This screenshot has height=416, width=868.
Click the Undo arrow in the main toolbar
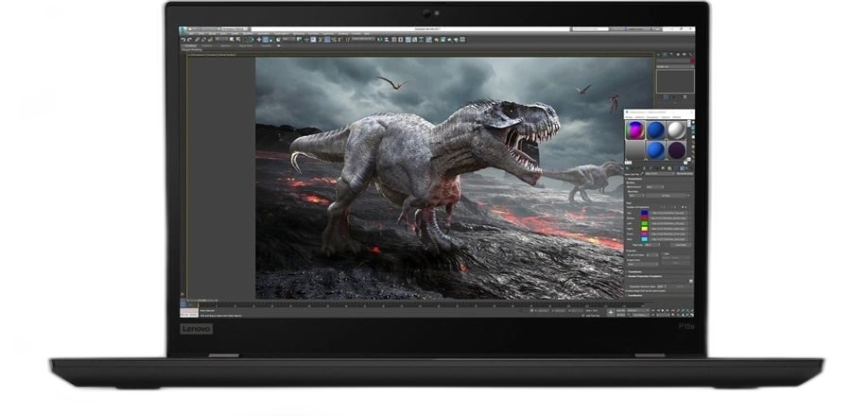pyautogui.click(x=183, y=40)
